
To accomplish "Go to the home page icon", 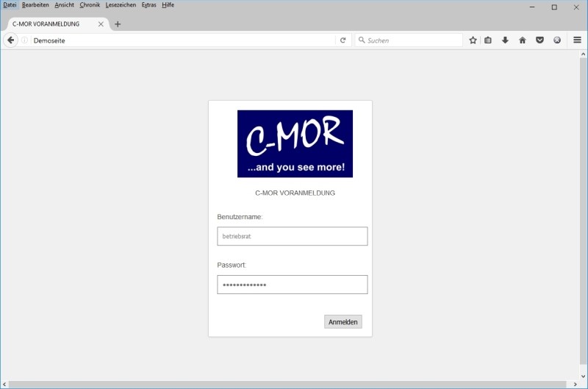I will point(523,40).
